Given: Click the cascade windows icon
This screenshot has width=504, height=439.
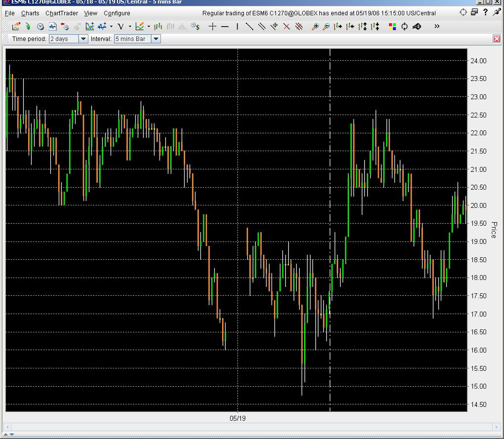Looking at the screenshot, I should point(474,12).
